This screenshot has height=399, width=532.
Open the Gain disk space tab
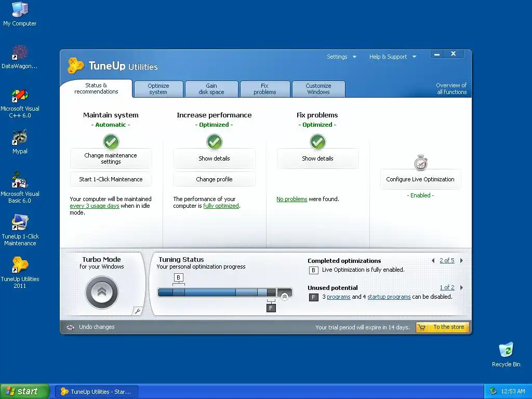pos(211,89)
